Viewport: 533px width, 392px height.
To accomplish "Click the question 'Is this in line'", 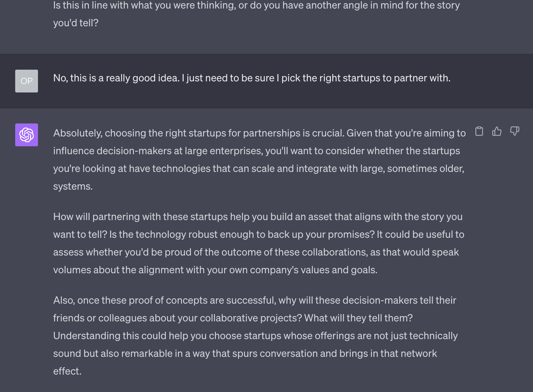I will [256, 5].
